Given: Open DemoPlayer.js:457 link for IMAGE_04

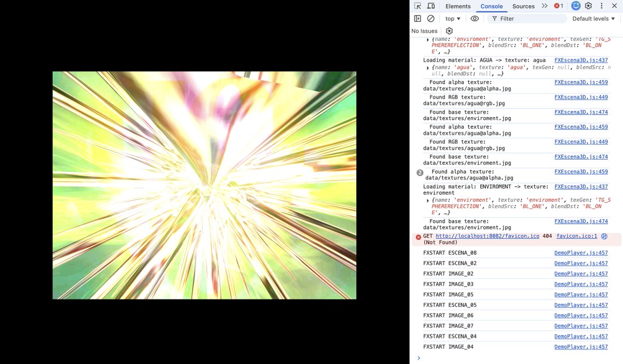Looking at the screenshot, I should [x=581, y=346].
